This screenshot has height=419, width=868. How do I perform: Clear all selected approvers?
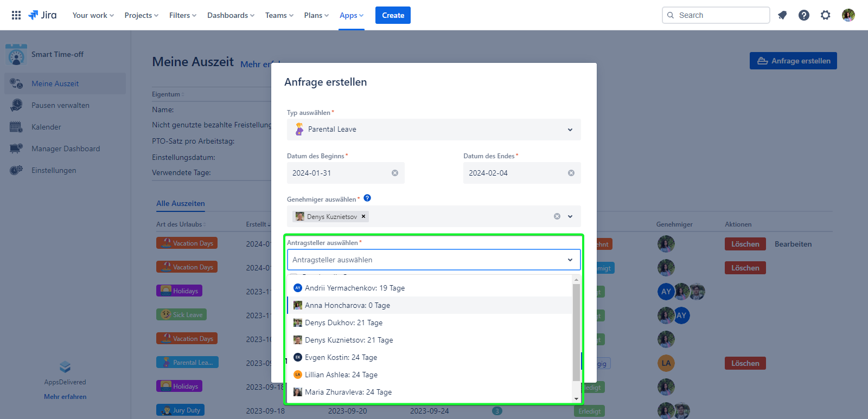[x=557, y=216]
